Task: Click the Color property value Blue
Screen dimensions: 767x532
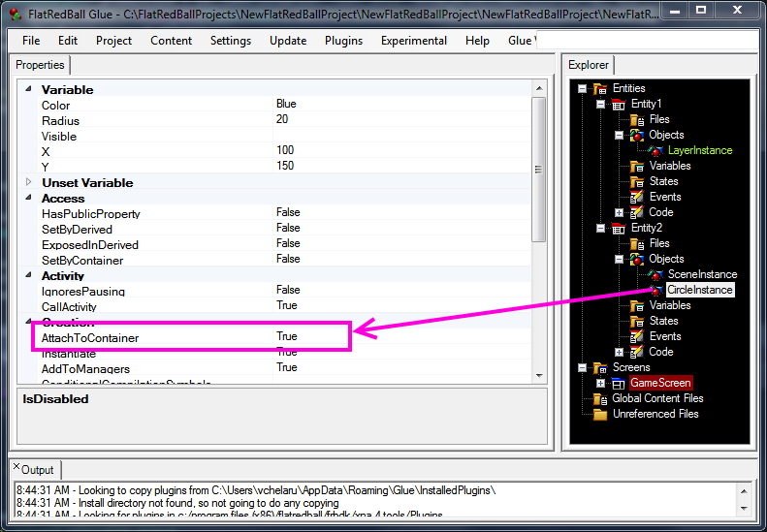Action: (286, 104)
